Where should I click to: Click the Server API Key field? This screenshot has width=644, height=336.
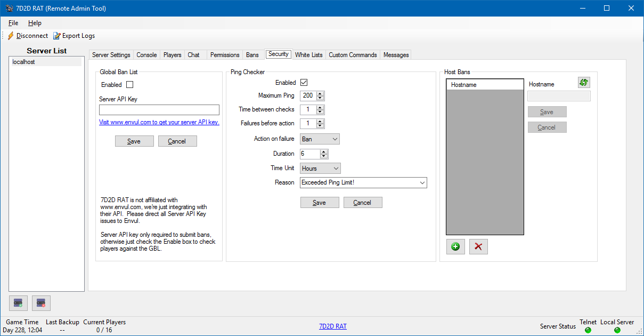[x=159, y=110]
